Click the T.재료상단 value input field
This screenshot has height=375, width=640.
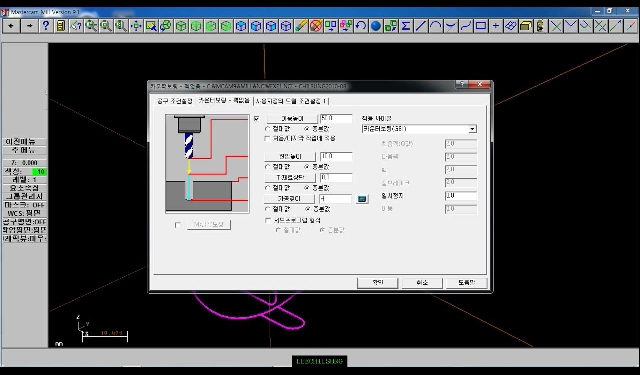[x=336, y=178]
